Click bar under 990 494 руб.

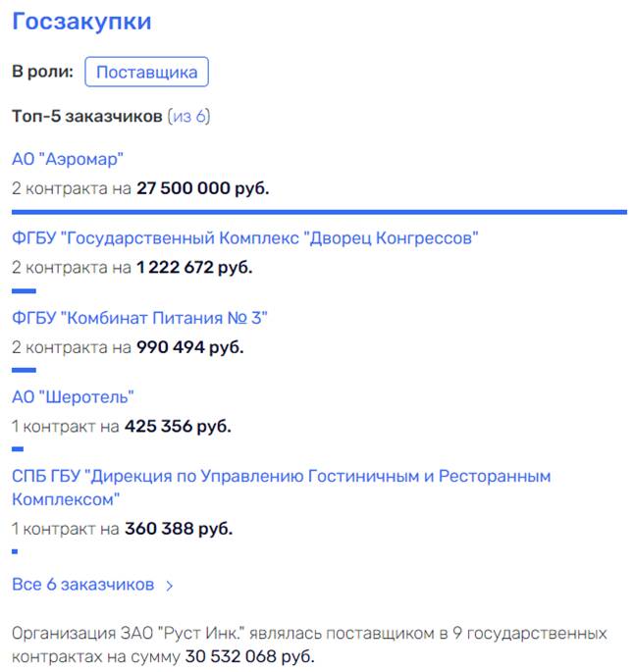click(24, 370)
